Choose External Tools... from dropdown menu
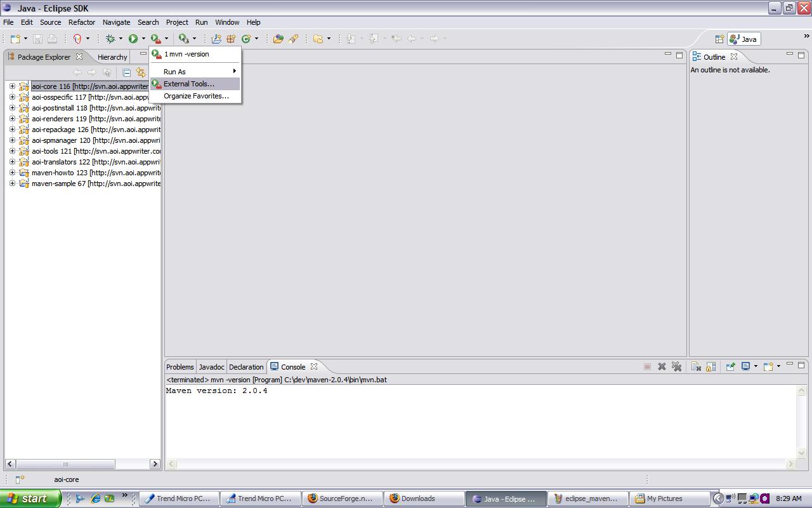812x508 pixels. [189, 84]
